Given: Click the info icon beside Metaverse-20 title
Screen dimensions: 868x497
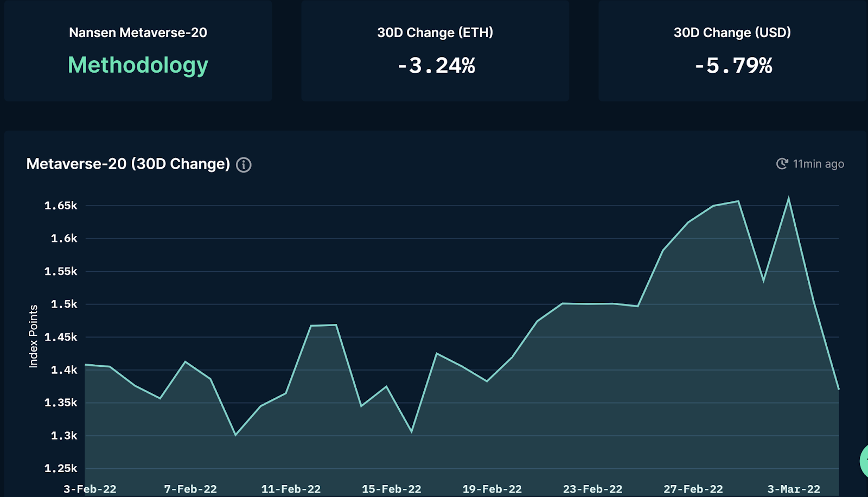Looking at the screenshot, I should click(x=244, y=164).
